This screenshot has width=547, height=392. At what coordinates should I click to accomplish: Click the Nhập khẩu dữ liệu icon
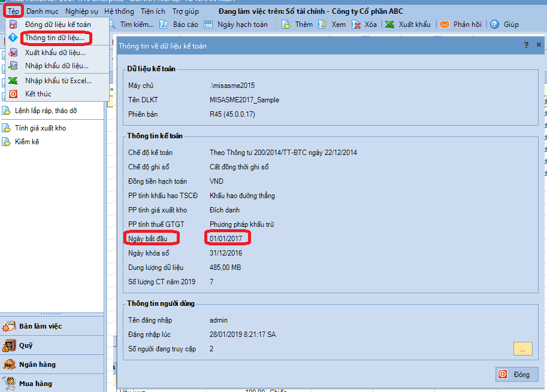[x=13, y=66]
